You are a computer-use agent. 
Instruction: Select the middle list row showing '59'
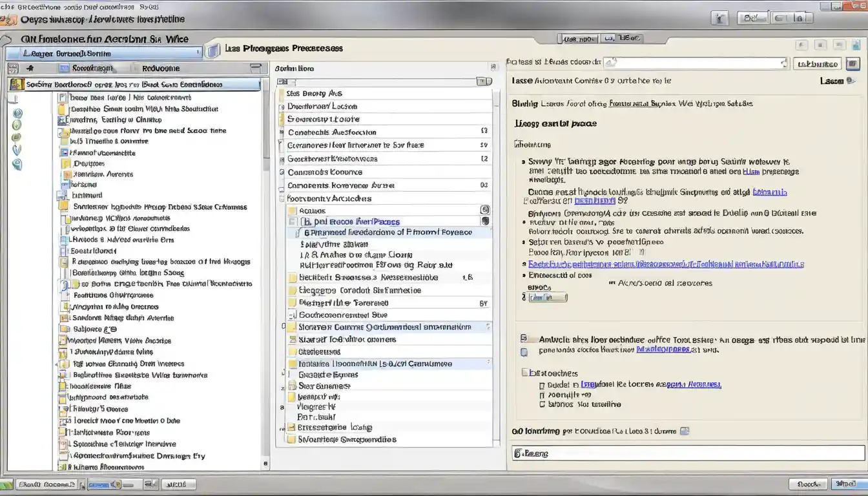pos(384,145)
